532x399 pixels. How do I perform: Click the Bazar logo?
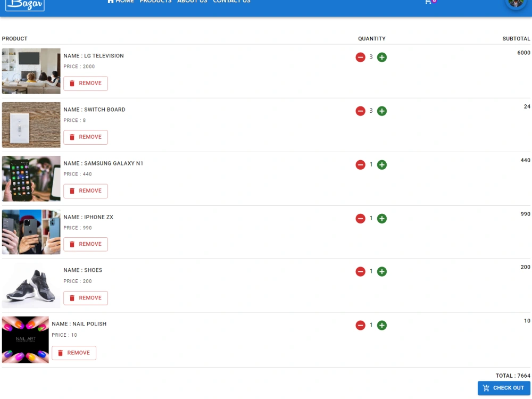(x=25, y=5)
